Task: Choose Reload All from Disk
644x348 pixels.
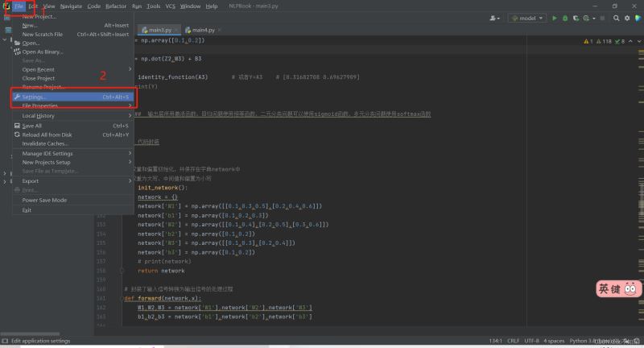Action: click(73, 135)
